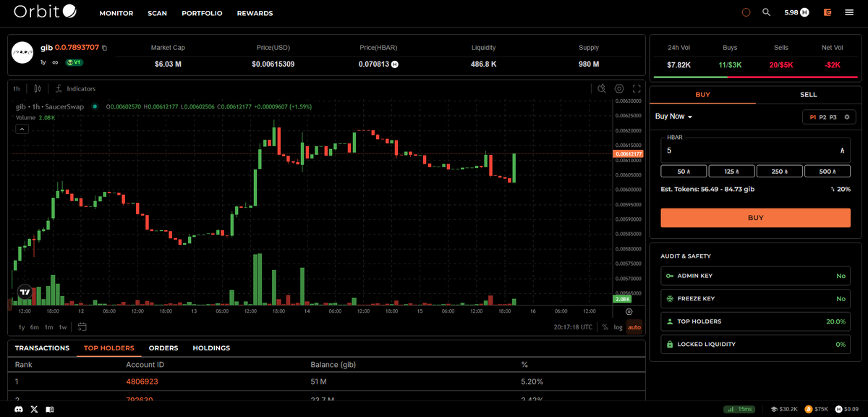The height and width of the screenshot is (417, 868).
Task: Select preset P1
Action: click(x=814, y=117)
